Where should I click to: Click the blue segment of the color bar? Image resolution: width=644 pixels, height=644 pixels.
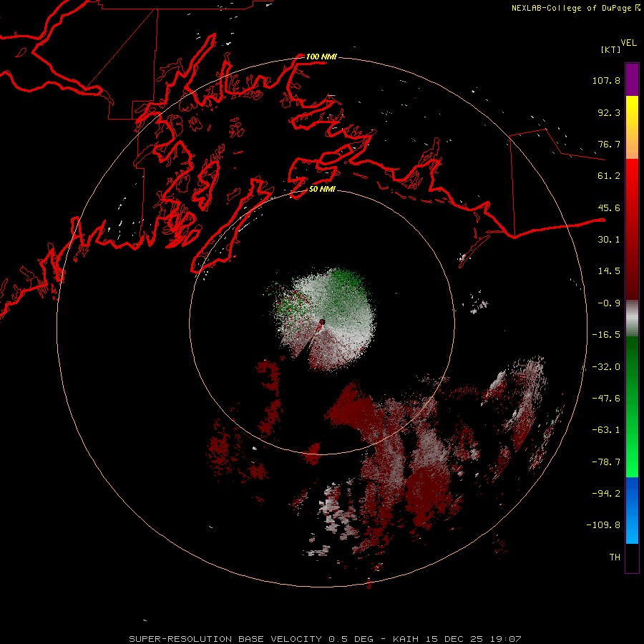[632, 510]
